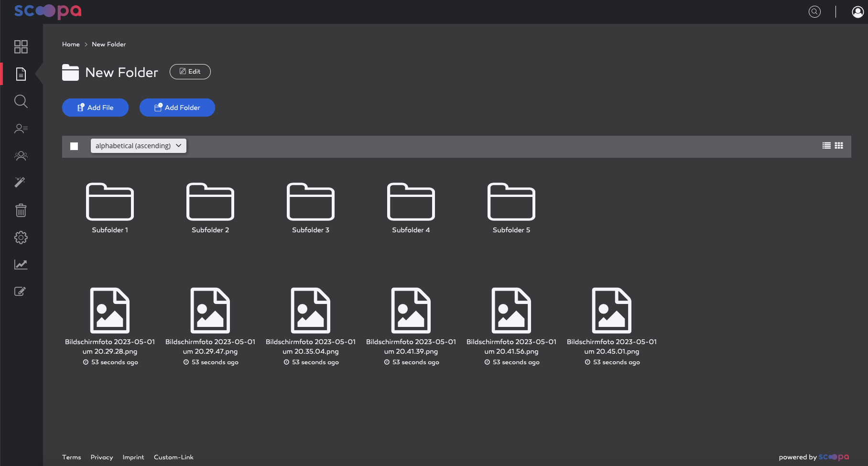Viewport: 868px width, 466px height.
Task: Click New Folder breadcrumb item
Action: coord(109,44)
